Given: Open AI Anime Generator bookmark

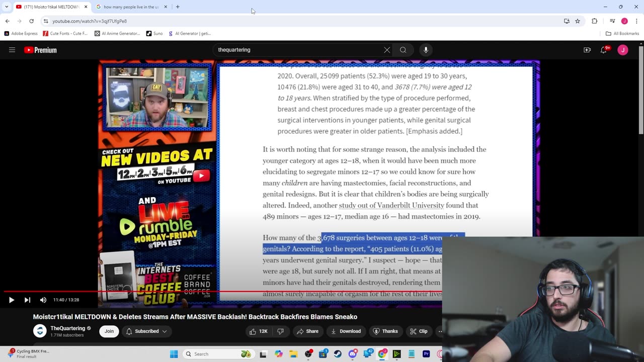Looking at the screenshot, I should pos(117,34).
